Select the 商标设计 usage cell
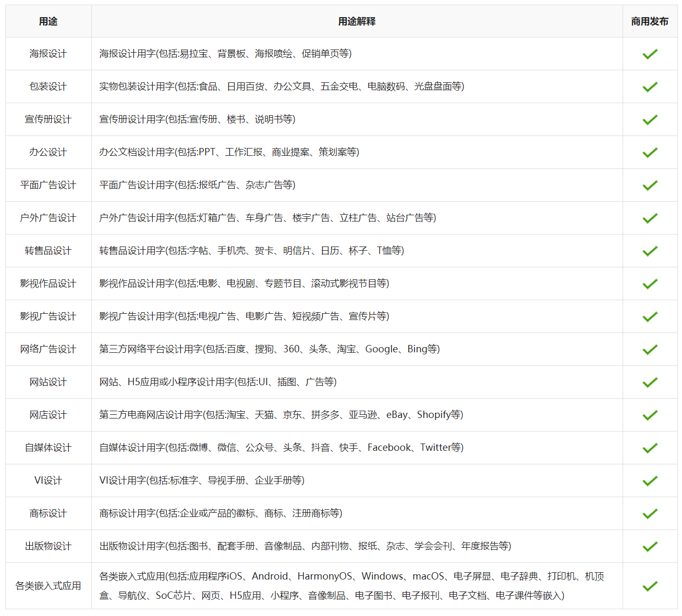682x616 pixels. pos(48,513)
